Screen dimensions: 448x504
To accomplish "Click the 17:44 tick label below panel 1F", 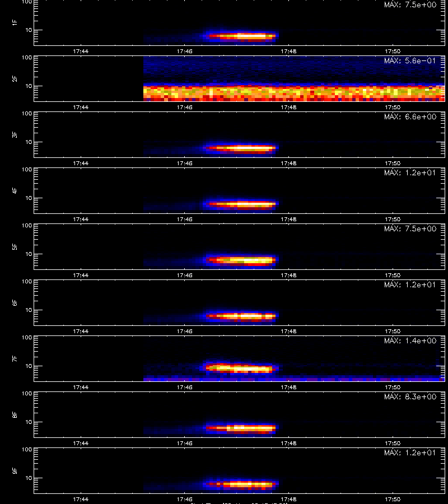I will [81, 51].
